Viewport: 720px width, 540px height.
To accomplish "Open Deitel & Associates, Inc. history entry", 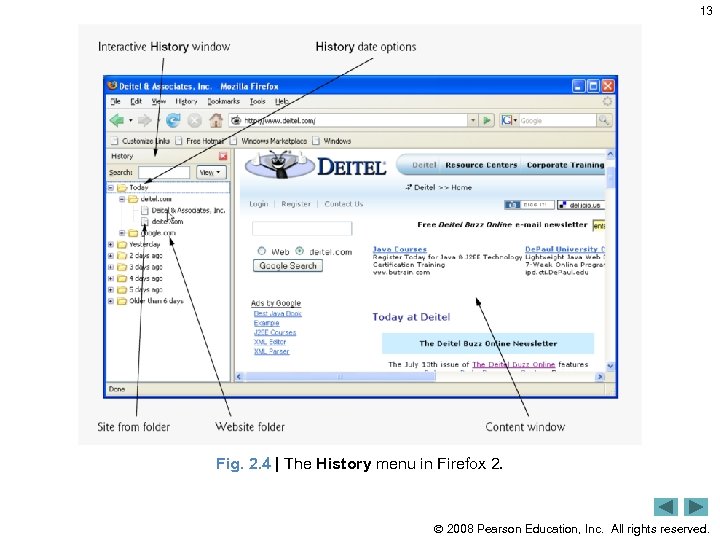I will tap(188, 210).
